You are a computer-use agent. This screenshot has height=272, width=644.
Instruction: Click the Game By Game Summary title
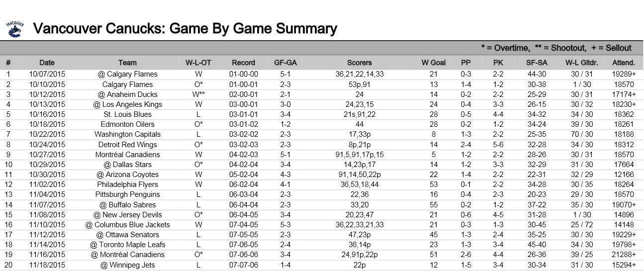click(185, 29)
